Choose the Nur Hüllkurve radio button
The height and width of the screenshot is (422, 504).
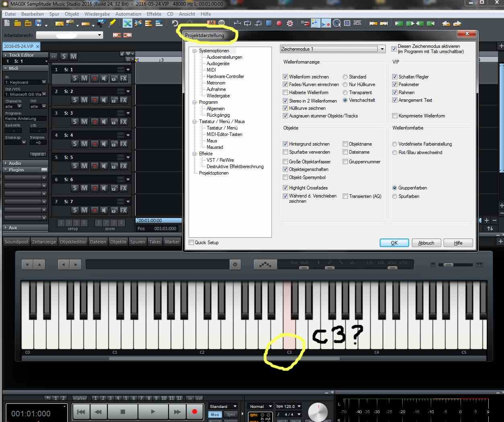(345, 84)
